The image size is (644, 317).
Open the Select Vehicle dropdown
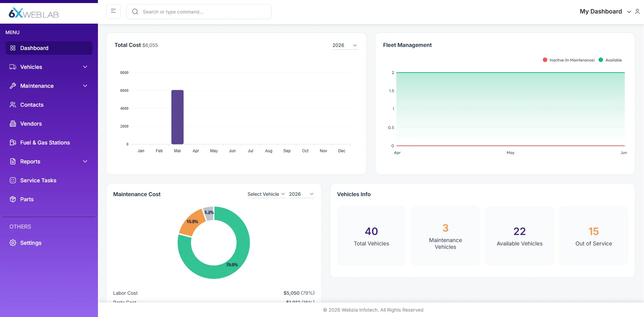click(x=266, y=194)
